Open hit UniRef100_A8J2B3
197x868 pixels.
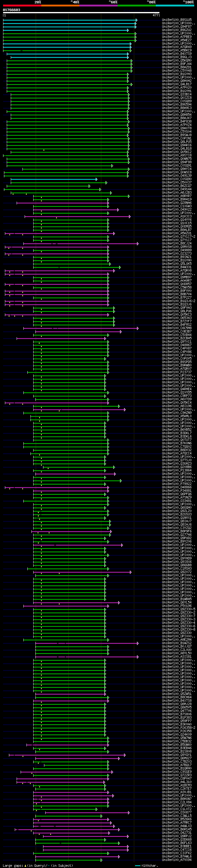[x=176, y=193]
